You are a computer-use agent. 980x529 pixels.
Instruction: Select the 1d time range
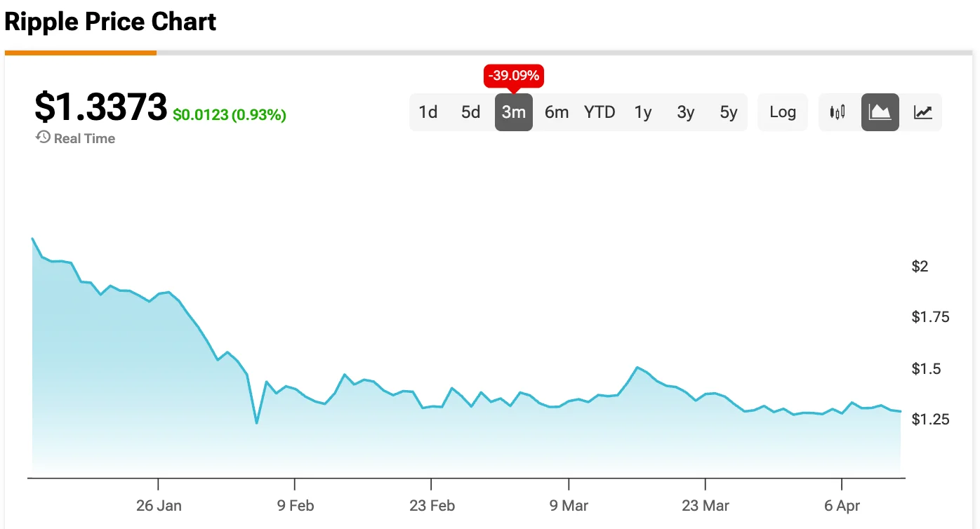428,112
